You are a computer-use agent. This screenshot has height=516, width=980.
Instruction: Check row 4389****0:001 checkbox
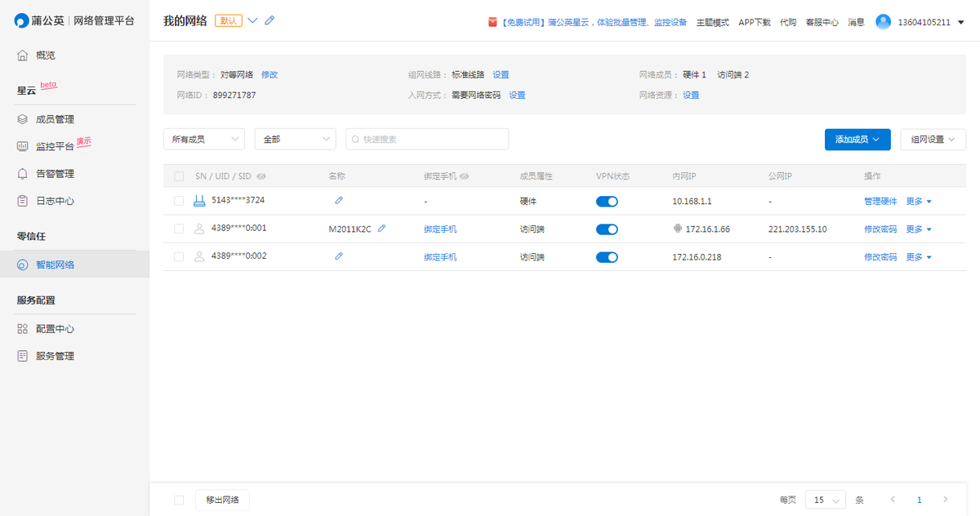pyautogui.click(x=179, y=229)
